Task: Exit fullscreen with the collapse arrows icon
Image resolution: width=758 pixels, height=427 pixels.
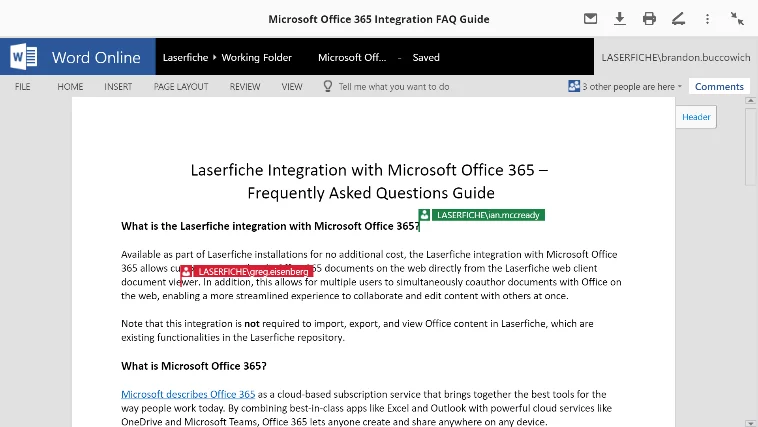Action: point(737,19)
